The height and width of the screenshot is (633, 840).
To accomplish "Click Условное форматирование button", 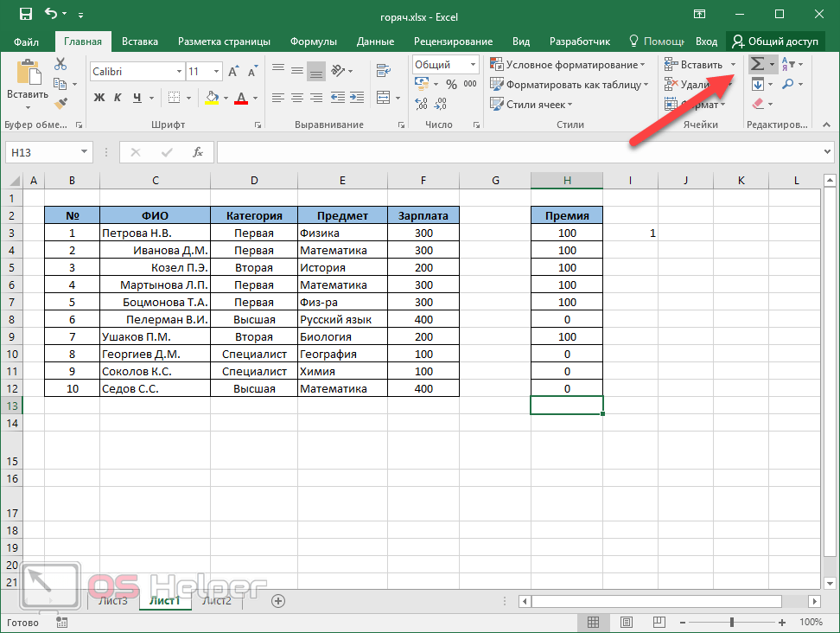I will coord(568,65).
